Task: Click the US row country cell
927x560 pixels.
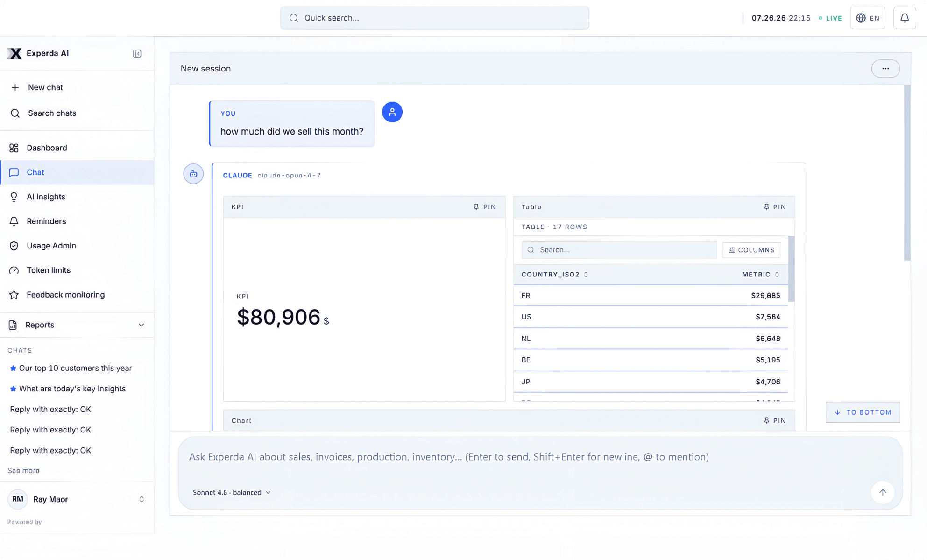Action: point(526,317)
